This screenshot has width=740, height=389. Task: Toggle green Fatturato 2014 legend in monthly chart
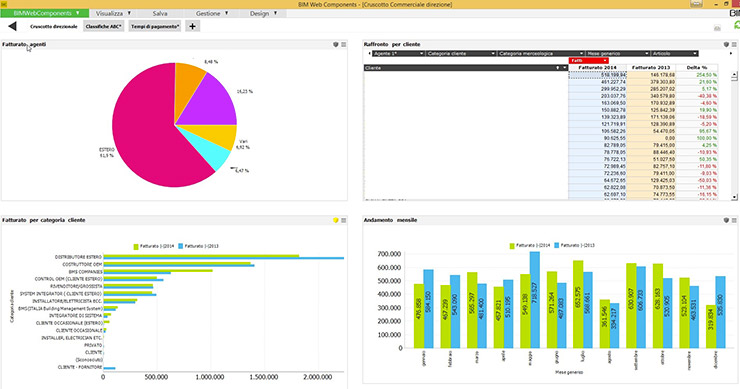tap(530, 245)
